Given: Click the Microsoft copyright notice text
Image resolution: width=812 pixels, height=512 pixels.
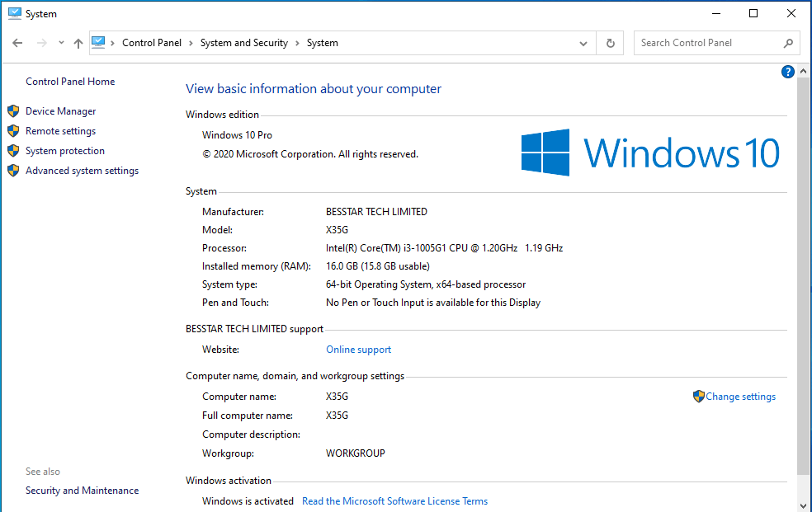Looking at the screenshot, I should (x=309, y=154).
